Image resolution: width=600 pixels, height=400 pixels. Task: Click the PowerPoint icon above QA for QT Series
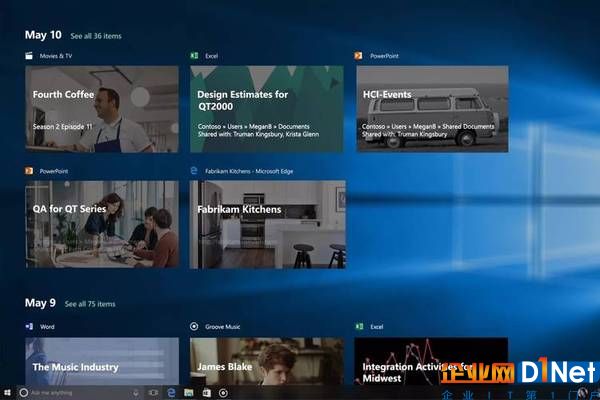pos(29,171)
